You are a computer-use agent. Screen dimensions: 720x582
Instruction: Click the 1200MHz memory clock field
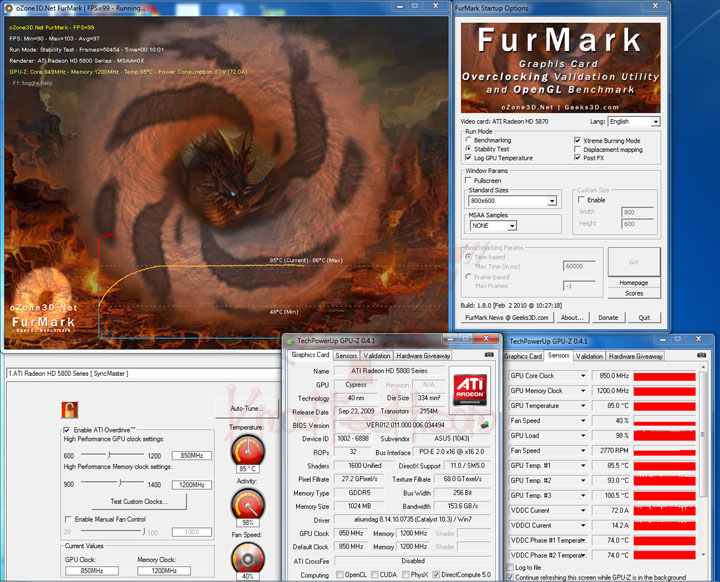coord(192,485)
